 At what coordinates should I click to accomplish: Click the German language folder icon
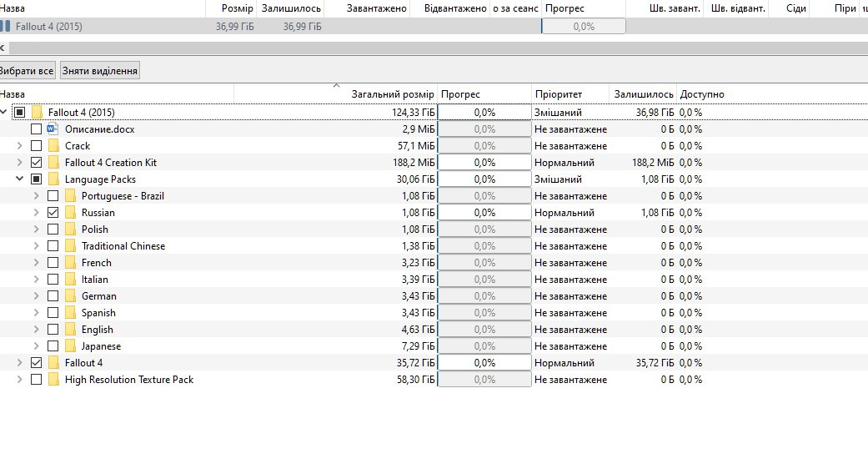click(70, 296)
